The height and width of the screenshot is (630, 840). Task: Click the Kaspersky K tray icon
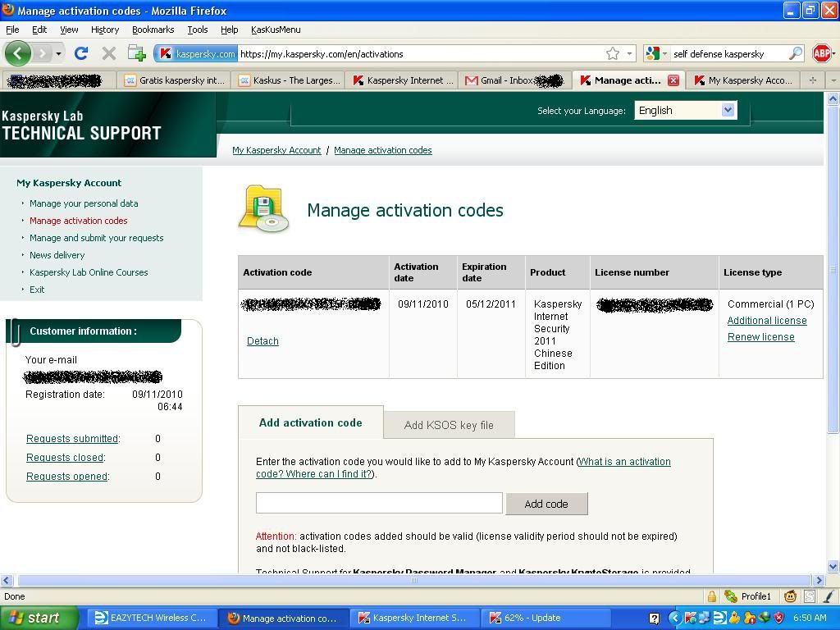point(691,618)
